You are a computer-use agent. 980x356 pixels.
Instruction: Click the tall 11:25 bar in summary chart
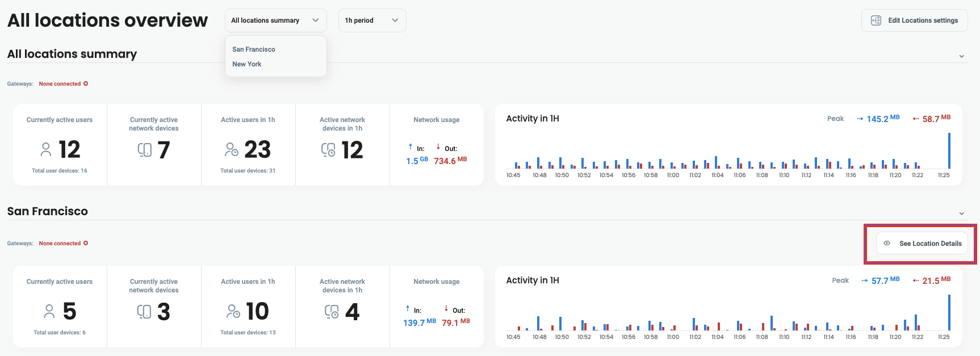pyautogui.click(x=949, y=150)
